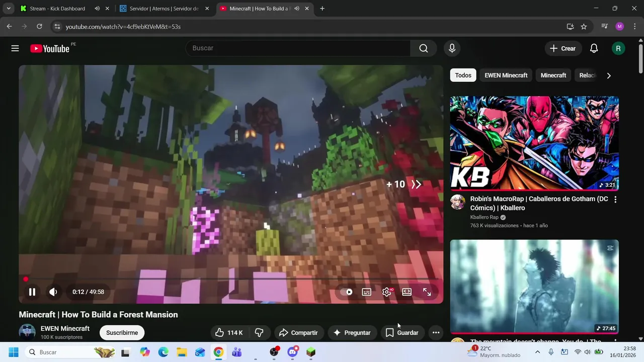Install app icon in address bar

[x=570, y=26]
